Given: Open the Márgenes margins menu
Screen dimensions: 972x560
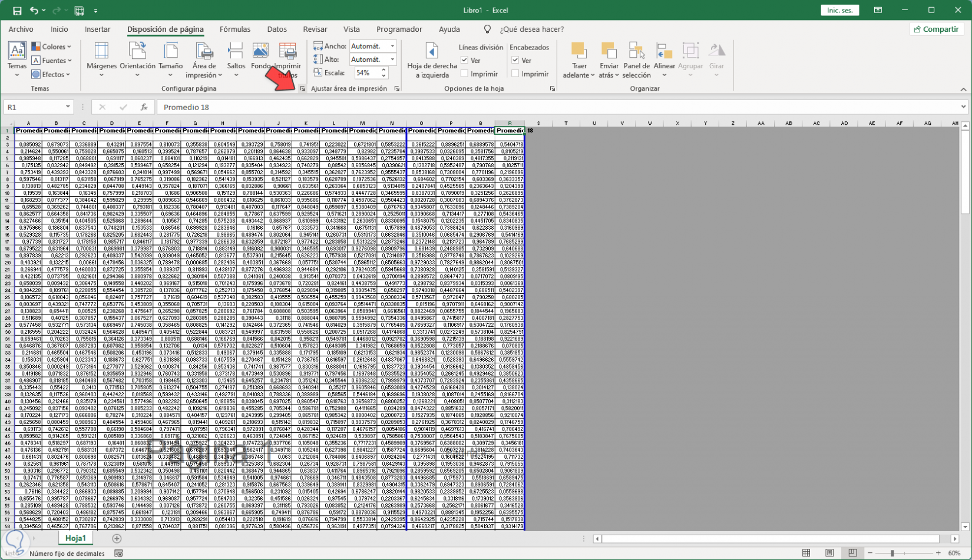Looking at the screenshot, I should pos(101,61).
